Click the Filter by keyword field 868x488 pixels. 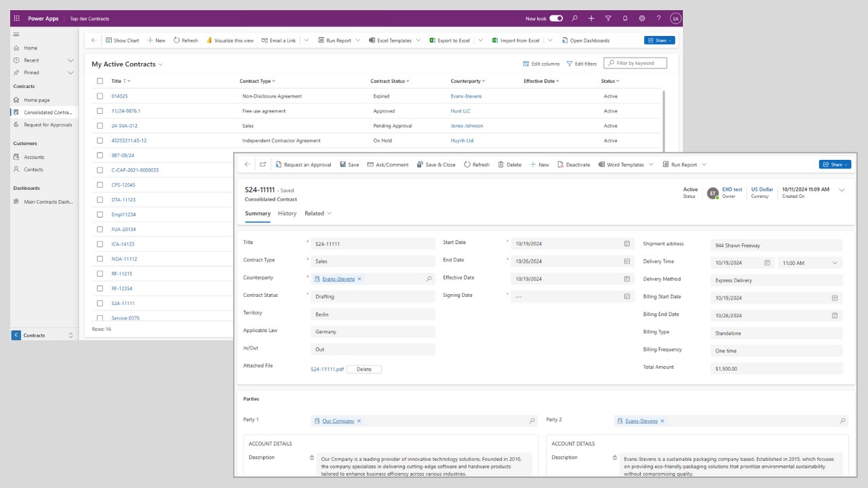click(635, 63)
